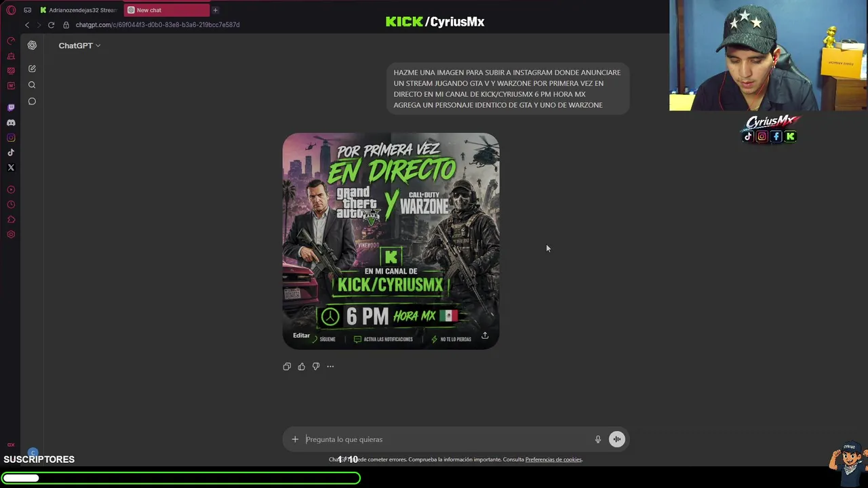Viewport: 868px width, 488px height.
Task: Open the Opera main menu logo
Action: point(11,10)
